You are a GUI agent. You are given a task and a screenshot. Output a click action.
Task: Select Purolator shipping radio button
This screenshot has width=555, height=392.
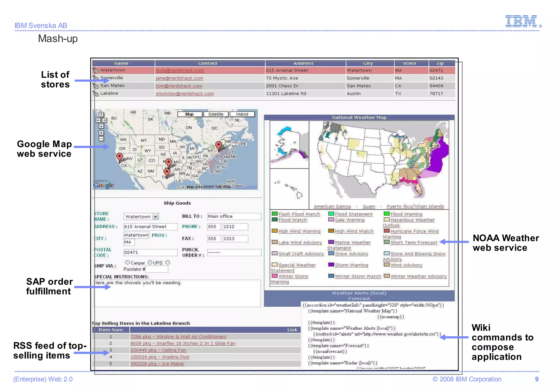[168, 263]
